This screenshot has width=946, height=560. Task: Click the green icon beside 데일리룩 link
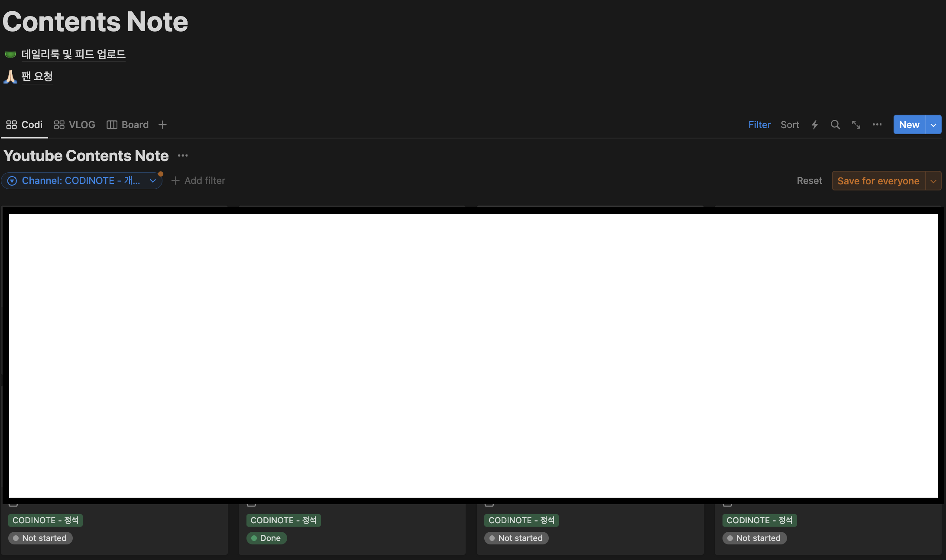point(10,55)
